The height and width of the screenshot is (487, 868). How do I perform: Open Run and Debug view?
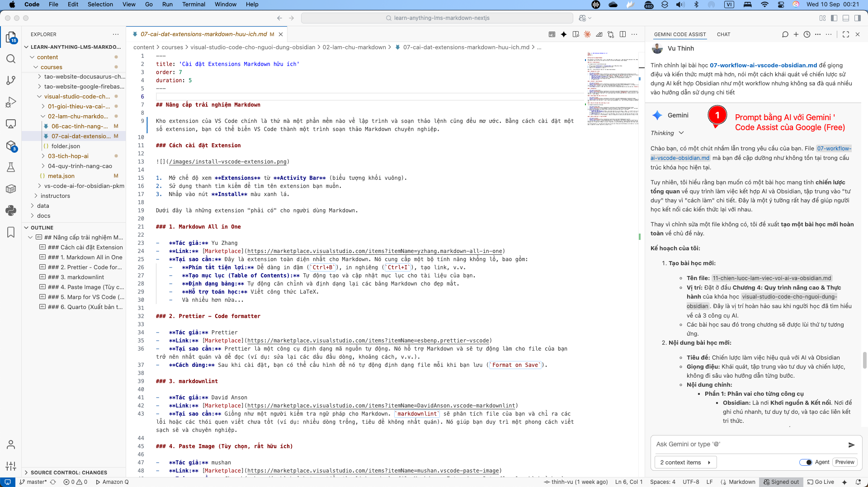[11, 102]
